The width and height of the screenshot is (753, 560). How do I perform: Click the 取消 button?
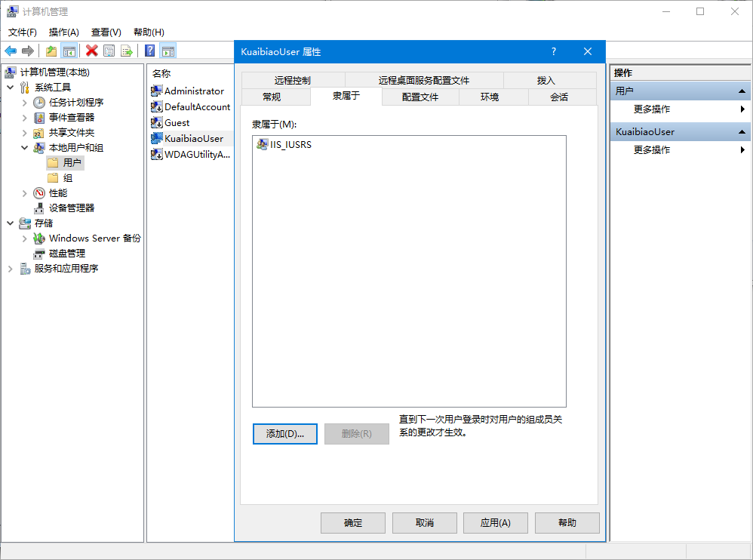425,522
